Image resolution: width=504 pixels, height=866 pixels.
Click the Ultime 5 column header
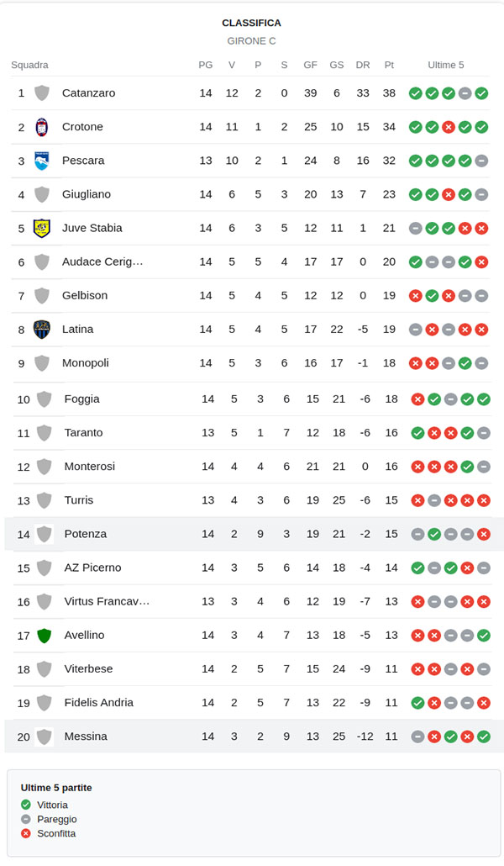[x=446, y=65]
